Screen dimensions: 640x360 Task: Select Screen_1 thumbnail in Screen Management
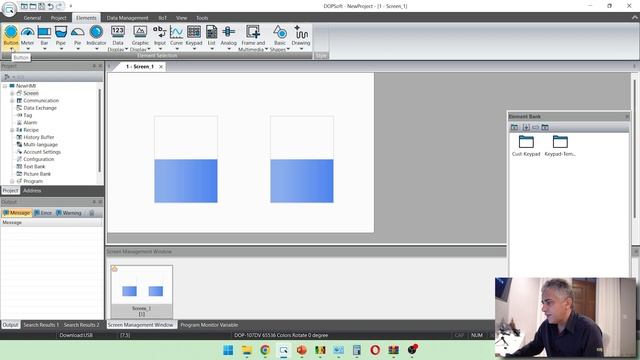pyautogui.click(x=142, y=291)
